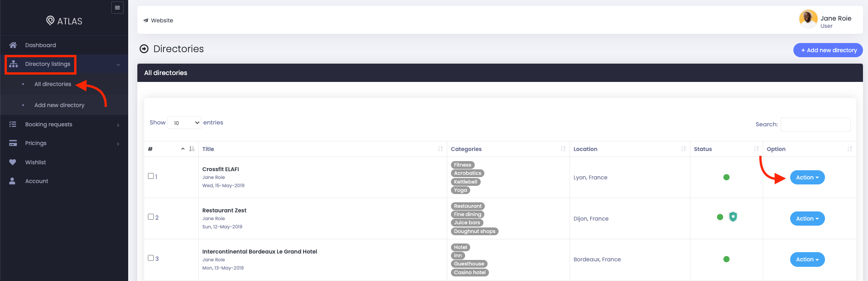Collapse the Directory listings chevron
Viewport: 868px width, 281px height.
pos(118,65)
